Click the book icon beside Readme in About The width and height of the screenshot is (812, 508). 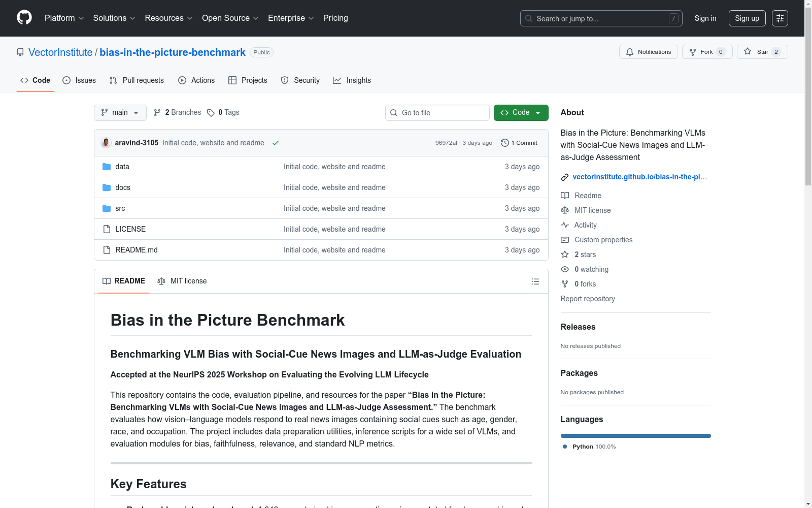pos(565,196)
